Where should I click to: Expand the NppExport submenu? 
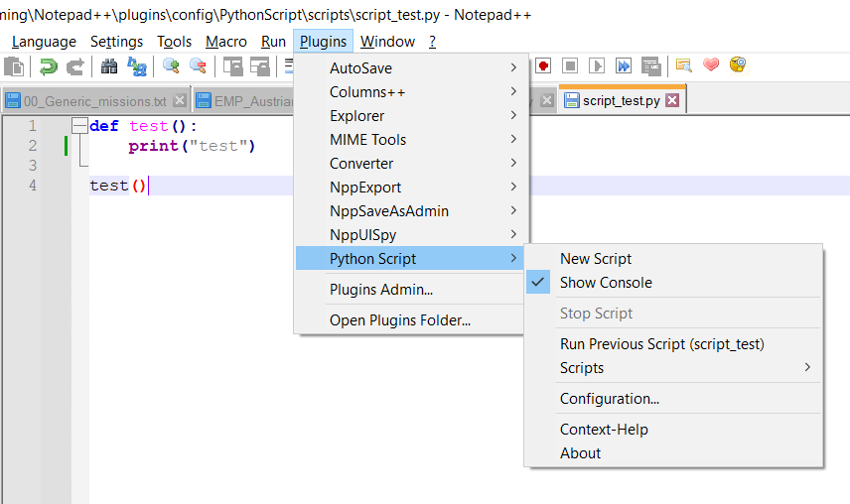pyautogui.click(x=409, y=188)
